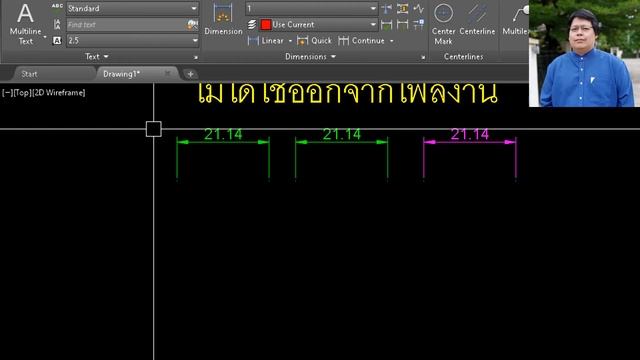640x360 pixels.
Task: Click the Adjust Space dimension icon
Action: tap(402, 8)
